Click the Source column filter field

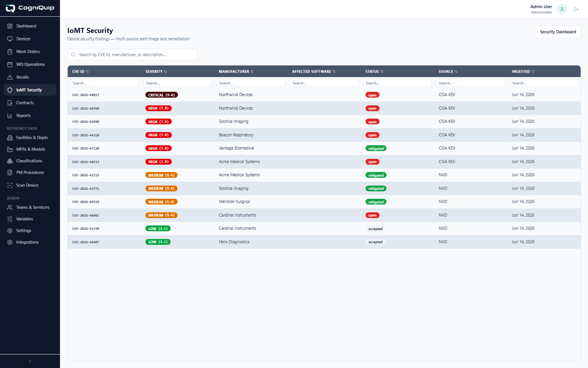(x=471, y=83)
